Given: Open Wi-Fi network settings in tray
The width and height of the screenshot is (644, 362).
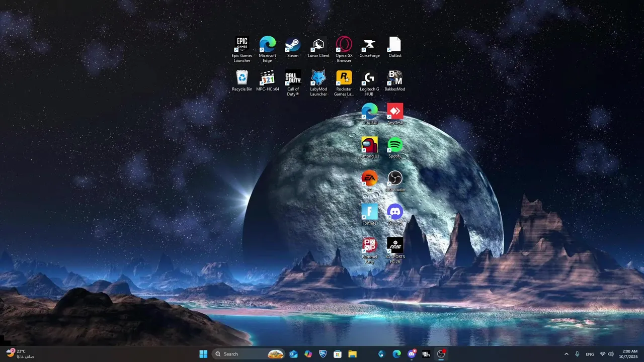Looking at the screenshot, I should coord(603,354).
